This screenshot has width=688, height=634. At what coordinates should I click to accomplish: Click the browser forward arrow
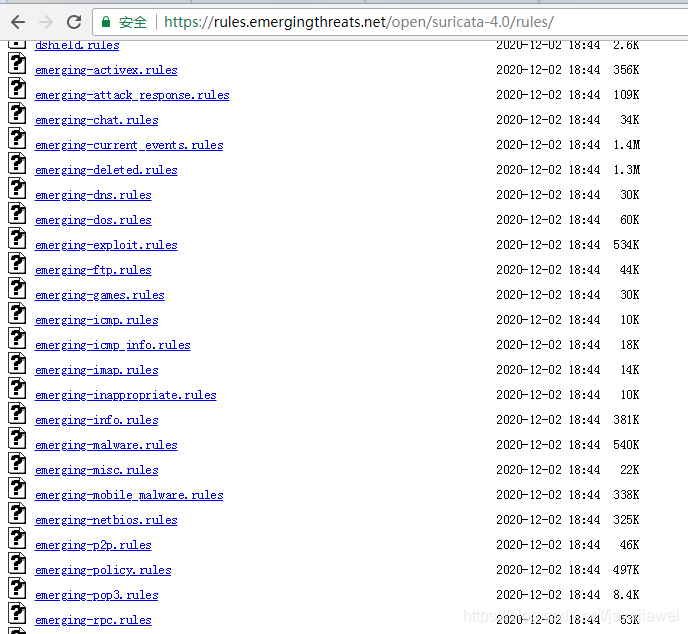[x=46, y=21]
